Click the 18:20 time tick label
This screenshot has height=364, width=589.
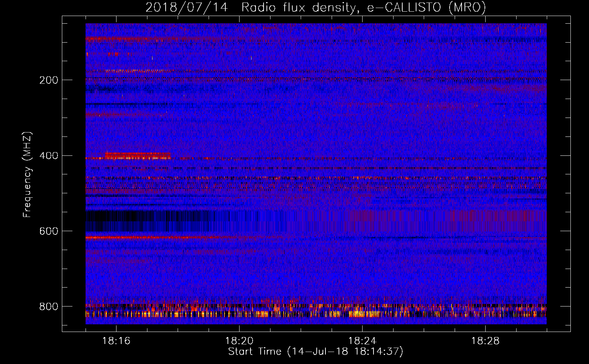click(239, 341)
